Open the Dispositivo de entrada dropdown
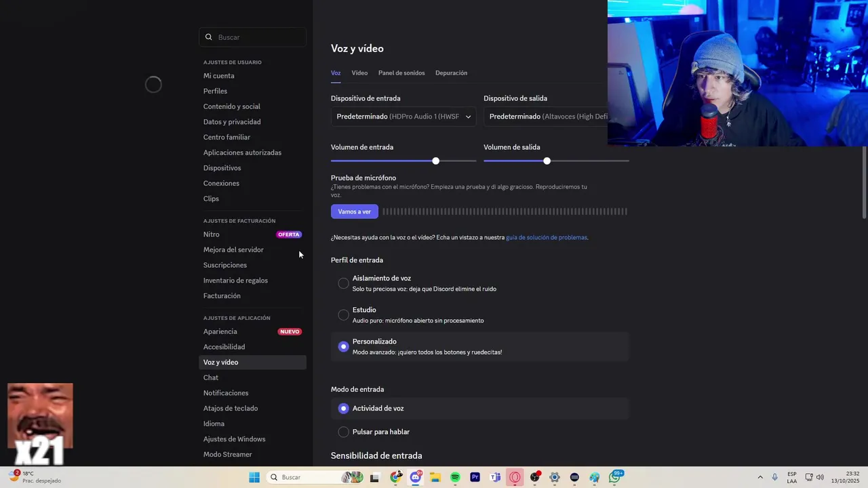The image size is (868, 488). 403,117
